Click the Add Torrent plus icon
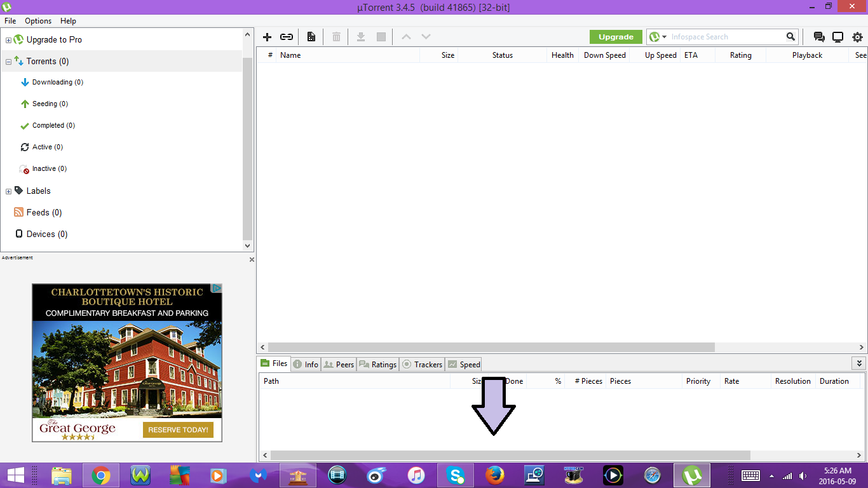This screenshot has width=868, height=488. 267,37
